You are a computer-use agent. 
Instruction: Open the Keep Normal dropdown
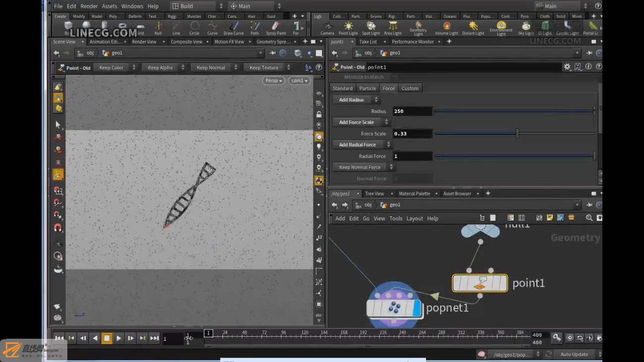215,67
